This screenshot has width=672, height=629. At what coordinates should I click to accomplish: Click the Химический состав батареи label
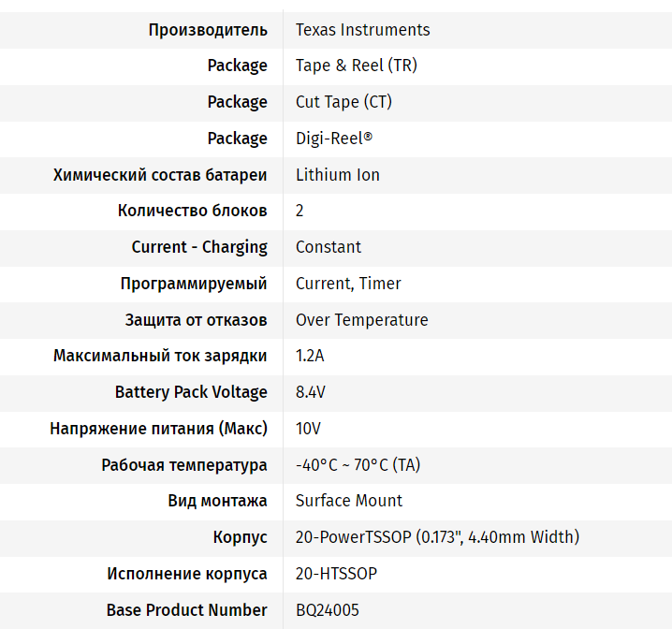(160, 175)
